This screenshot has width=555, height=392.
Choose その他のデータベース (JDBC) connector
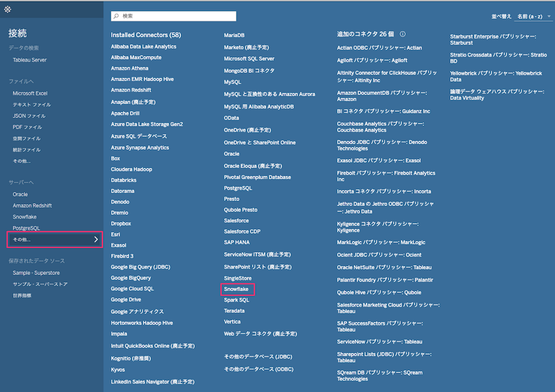pos(258,357)
